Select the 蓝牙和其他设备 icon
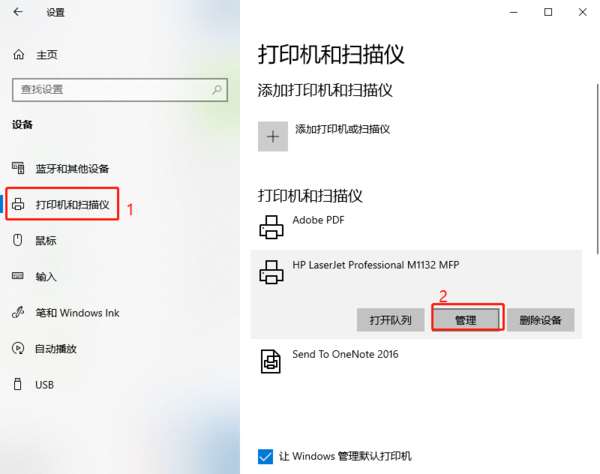The width and height of the screenshot is (600, 474). click(18, 168)
